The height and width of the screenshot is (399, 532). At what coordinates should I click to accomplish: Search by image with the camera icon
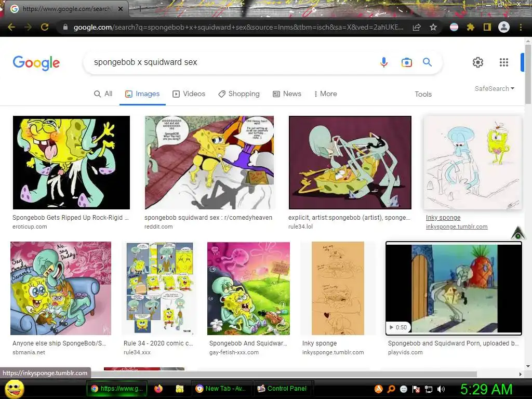tap(406, 62)
